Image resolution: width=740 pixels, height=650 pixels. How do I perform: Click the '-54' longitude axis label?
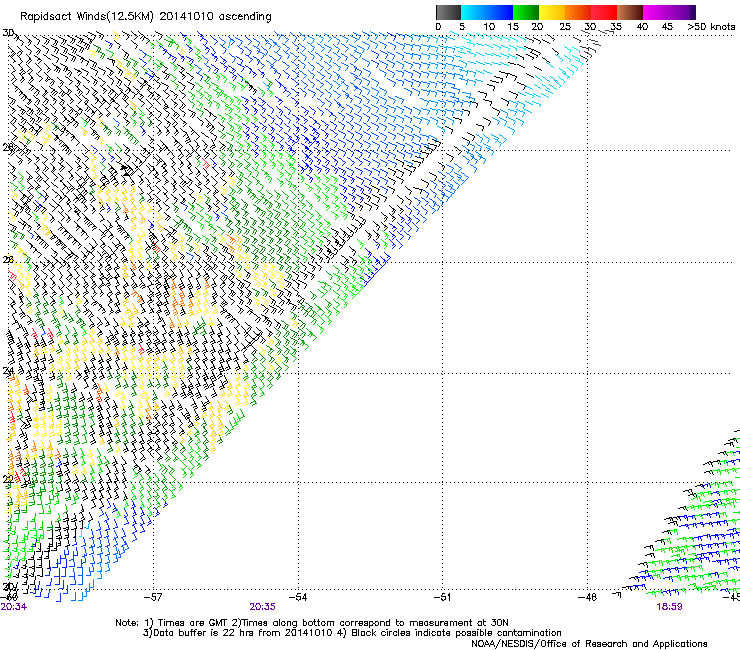click(x=298, y=597)
